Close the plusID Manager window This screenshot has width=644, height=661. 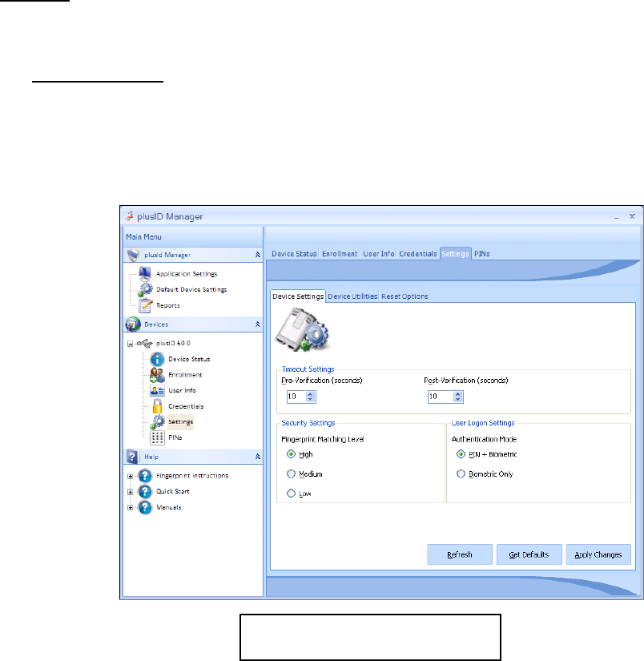click(632, 216)
